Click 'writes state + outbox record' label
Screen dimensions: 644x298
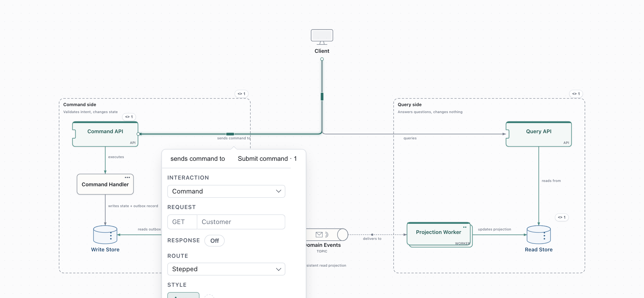133,206
